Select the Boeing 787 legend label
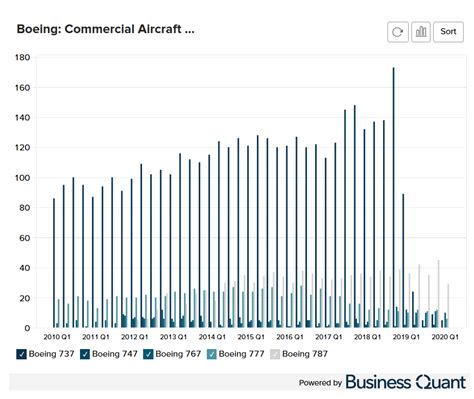474x399 pixels. (305, 354)
